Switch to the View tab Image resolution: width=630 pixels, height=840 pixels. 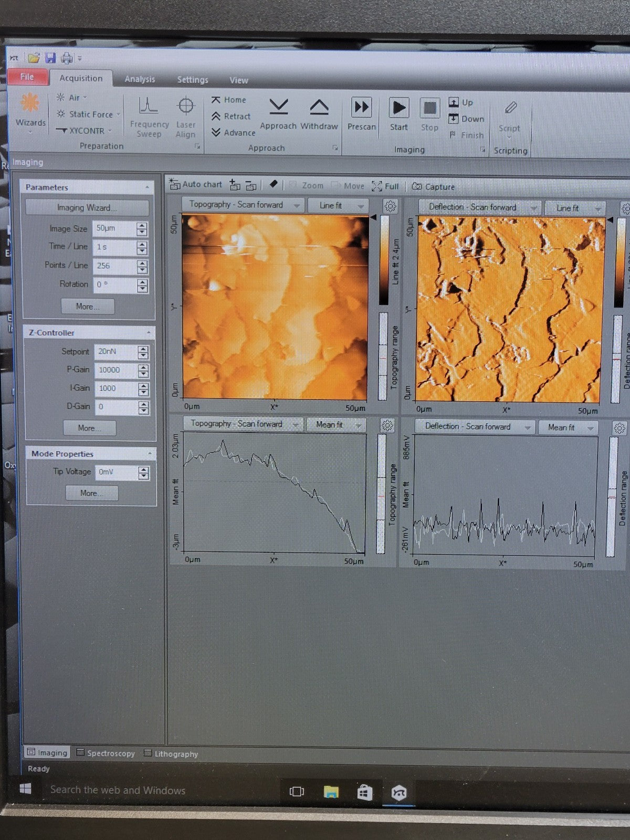pyautogui.click(x=238, y=80)
